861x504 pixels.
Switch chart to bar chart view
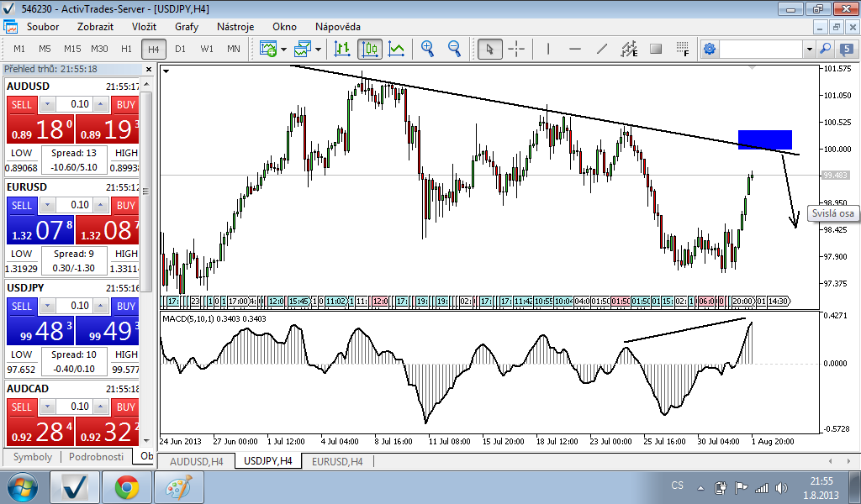[x=342, y=49]
